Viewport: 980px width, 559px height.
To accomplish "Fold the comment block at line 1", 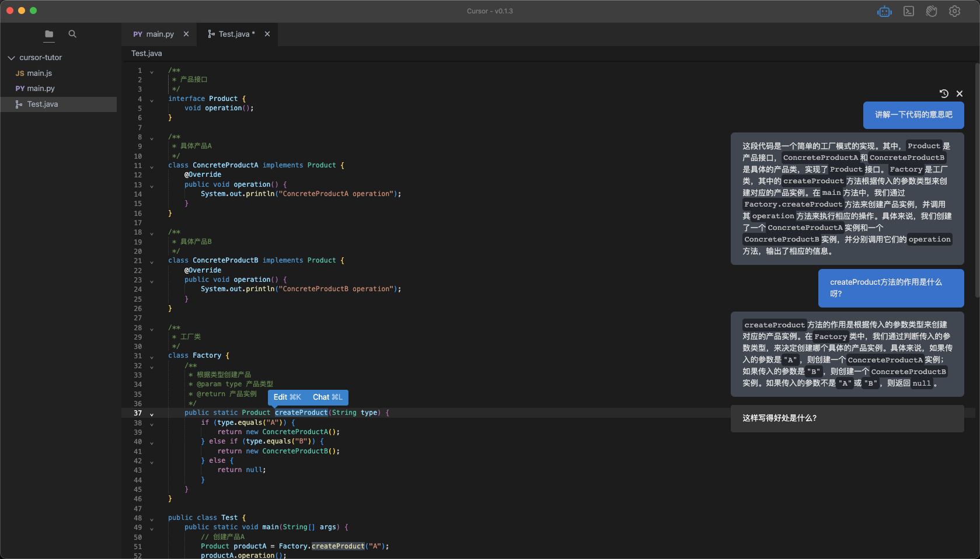I will pyautogui.click(x=152, y=72).
